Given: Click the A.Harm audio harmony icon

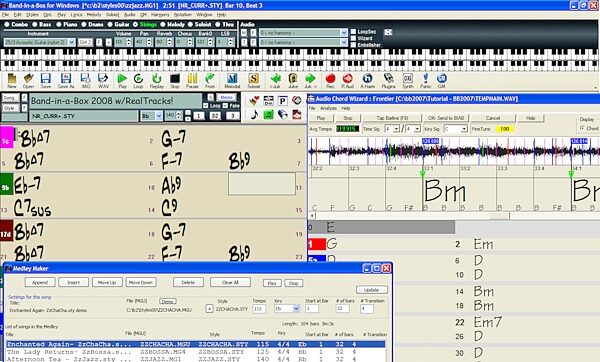Looking at the screenshot, I should click(x=367, y=79).
